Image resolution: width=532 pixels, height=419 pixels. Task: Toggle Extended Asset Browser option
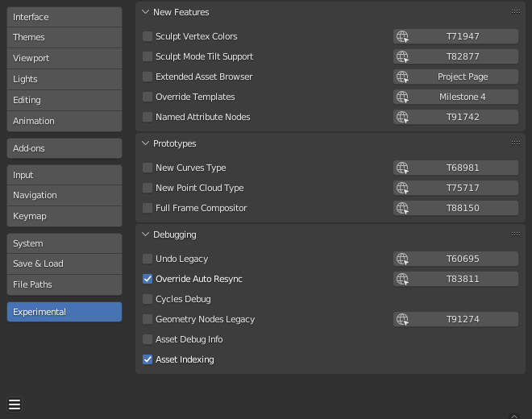pos(148,77)
